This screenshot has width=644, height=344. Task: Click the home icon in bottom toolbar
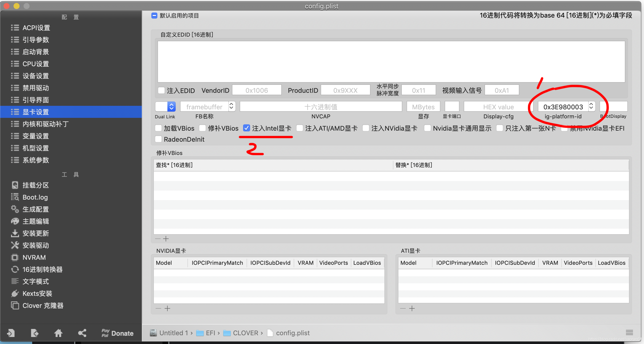58,333
